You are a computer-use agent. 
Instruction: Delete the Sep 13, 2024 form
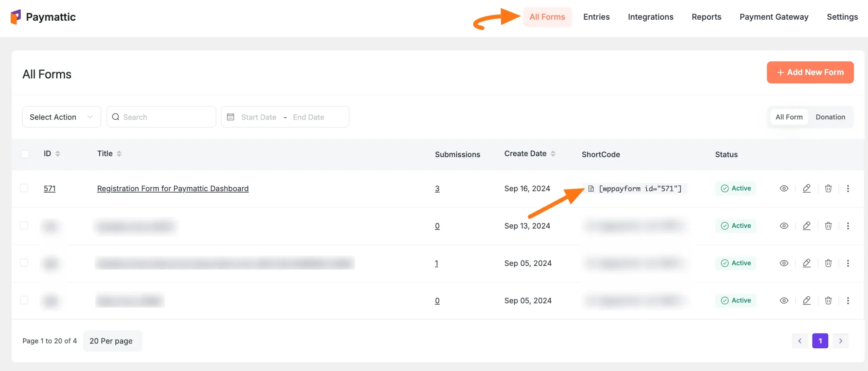click(x=828, y=226)
